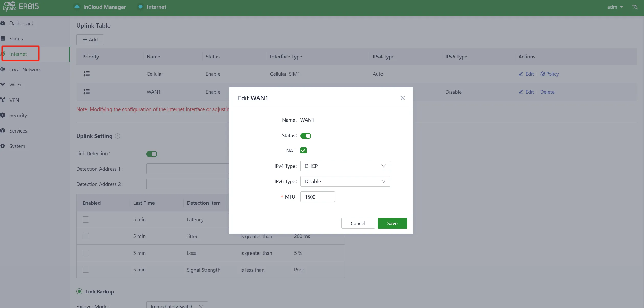Open the Local Network menu
644x308 pixels.
25,69
